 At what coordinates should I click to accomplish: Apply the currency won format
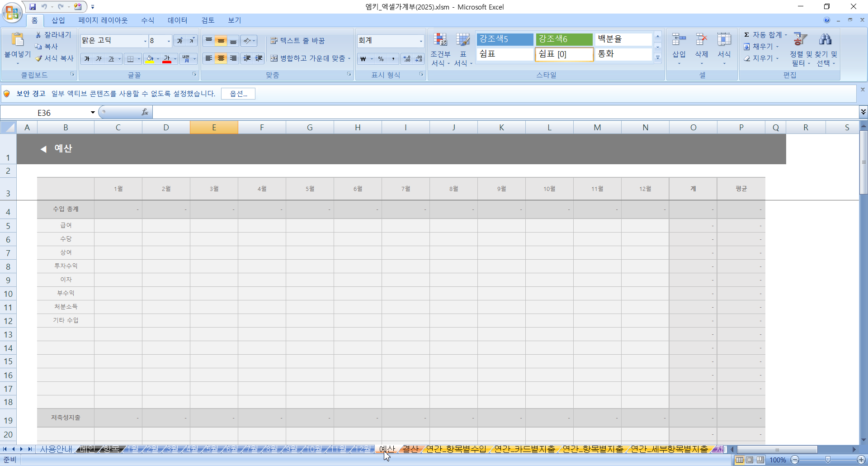(x=363, y=59)
